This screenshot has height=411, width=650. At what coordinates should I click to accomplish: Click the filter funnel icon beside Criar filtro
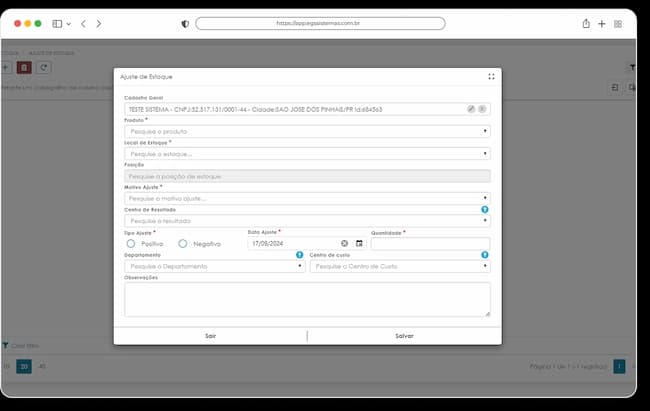point(5,345)
